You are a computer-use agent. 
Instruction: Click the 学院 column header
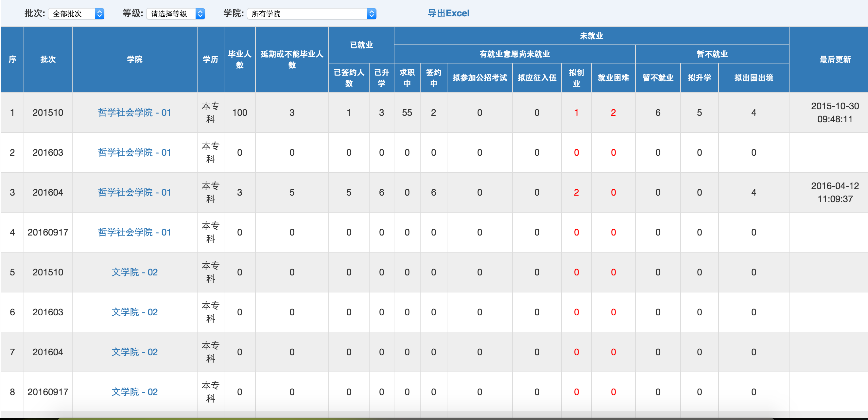click(x=134, y=60)
